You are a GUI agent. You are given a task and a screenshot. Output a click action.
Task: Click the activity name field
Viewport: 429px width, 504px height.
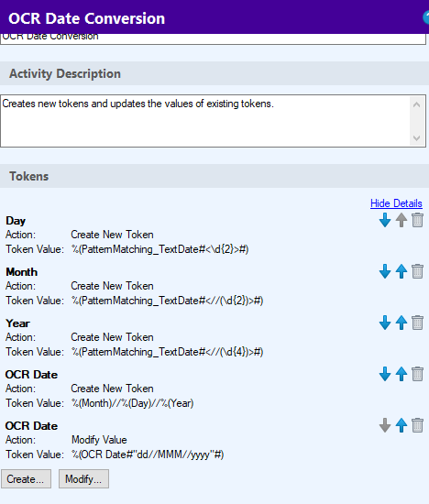(213, 38)
